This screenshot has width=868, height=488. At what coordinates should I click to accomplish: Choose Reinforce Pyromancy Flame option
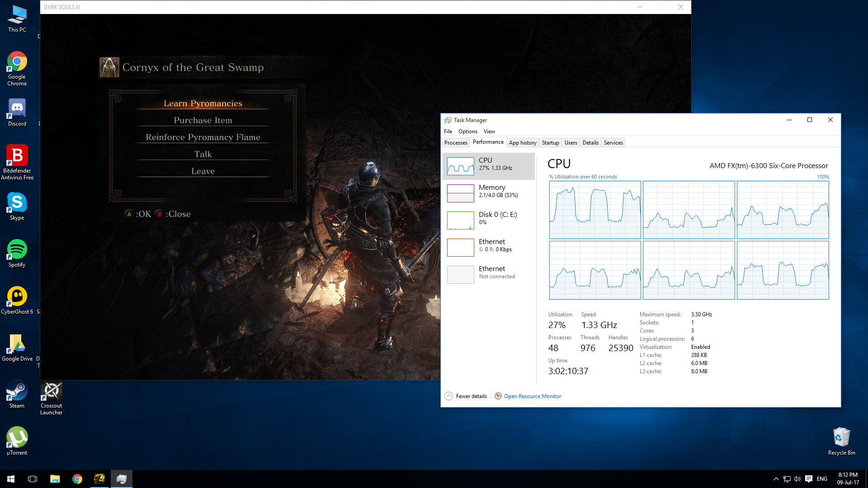coord(203,137)
